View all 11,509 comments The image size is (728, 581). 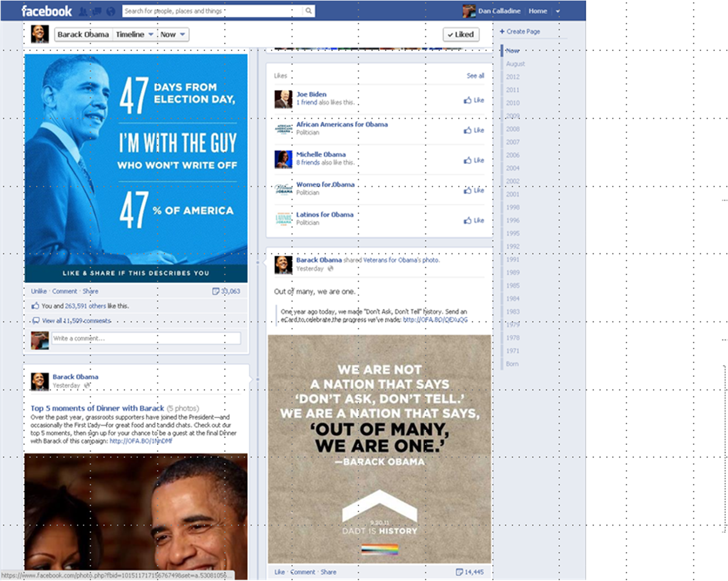[77, 321]
